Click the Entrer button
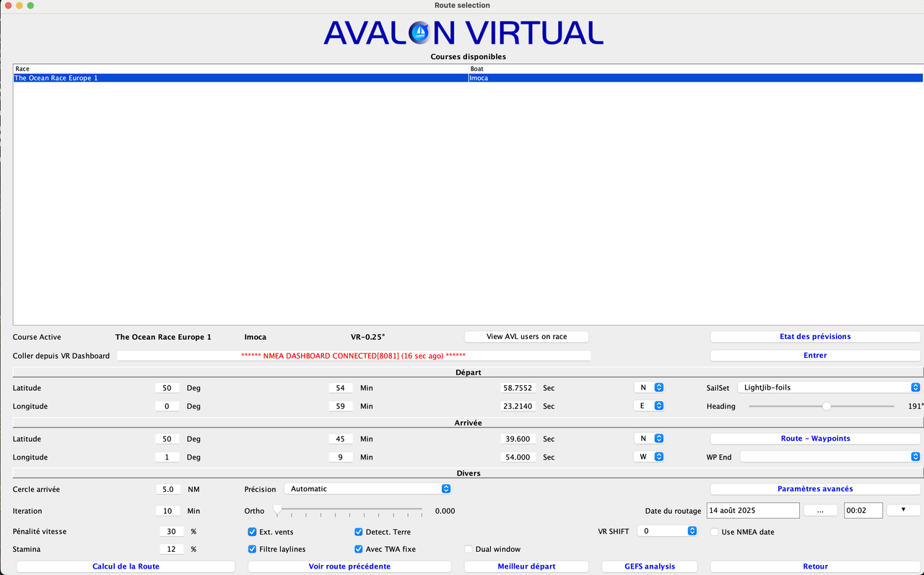This screenshot has height=575, width=924. click(815, 356)
